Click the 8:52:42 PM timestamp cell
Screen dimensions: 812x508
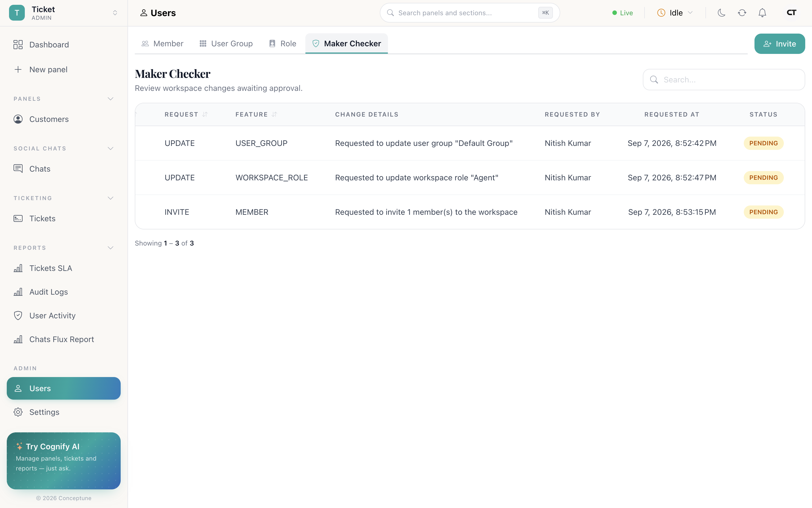tap(672, 143)
